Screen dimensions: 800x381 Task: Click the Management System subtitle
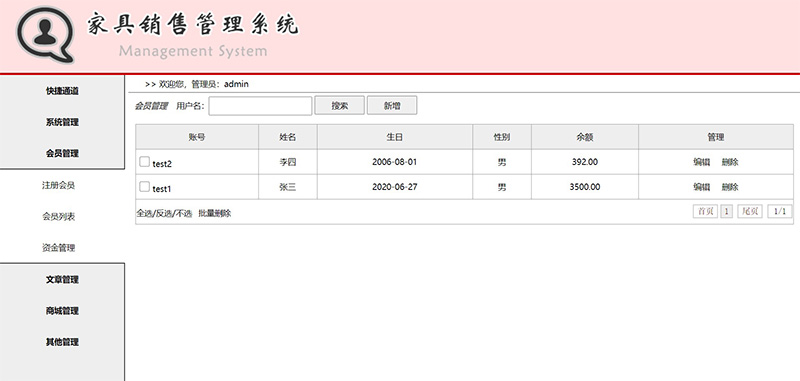pyautogui.click(x=193, y=51)
